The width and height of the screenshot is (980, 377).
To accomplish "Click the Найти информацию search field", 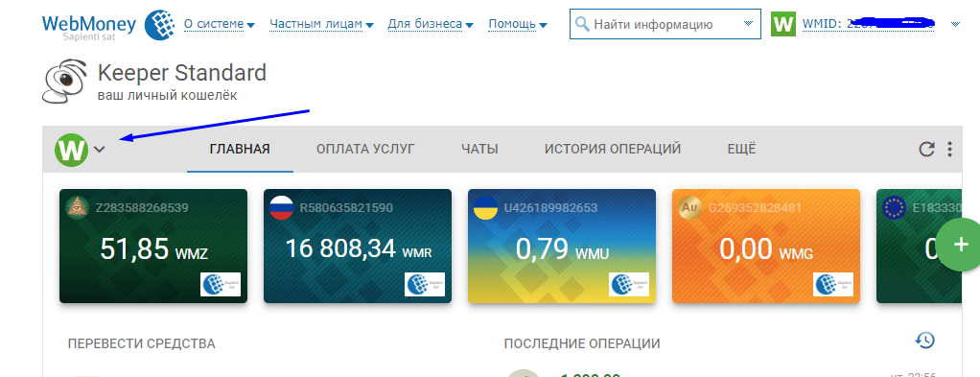I will point(665,24).
